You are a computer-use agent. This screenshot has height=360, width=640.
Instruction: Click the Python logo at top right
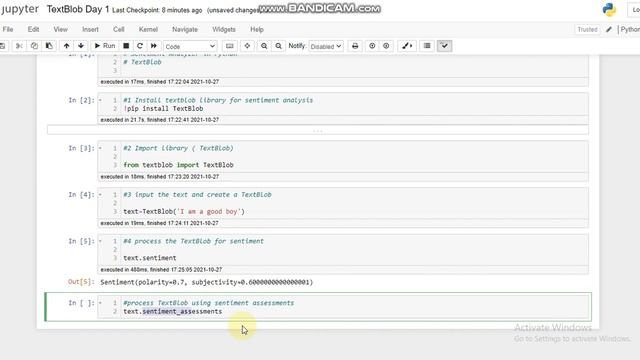[x=609, y=9]
